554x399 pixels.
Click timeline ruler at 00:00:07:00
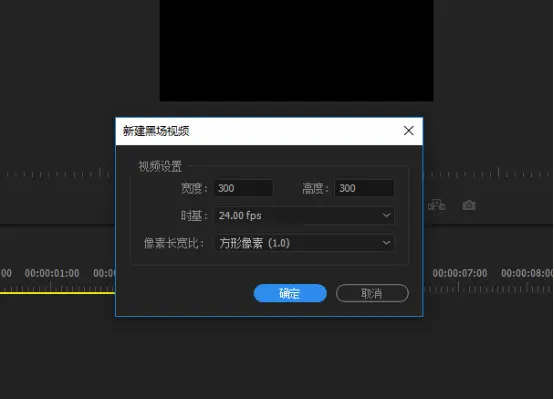[x=460, y=273]
